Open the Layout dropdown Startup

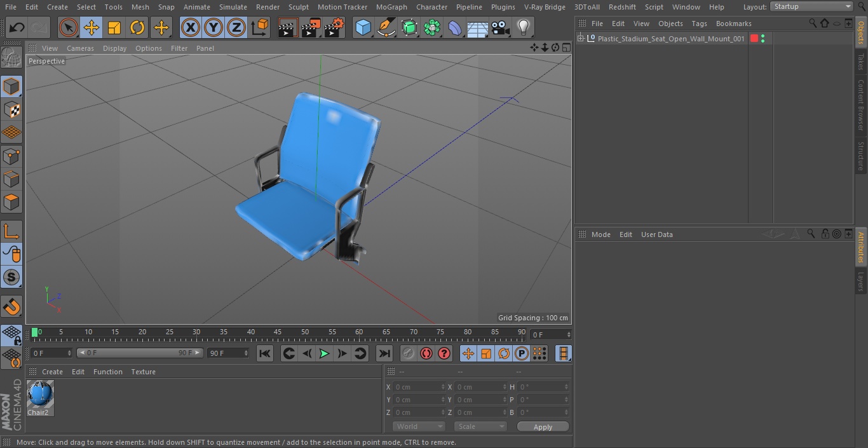click(x=812, y=6)
